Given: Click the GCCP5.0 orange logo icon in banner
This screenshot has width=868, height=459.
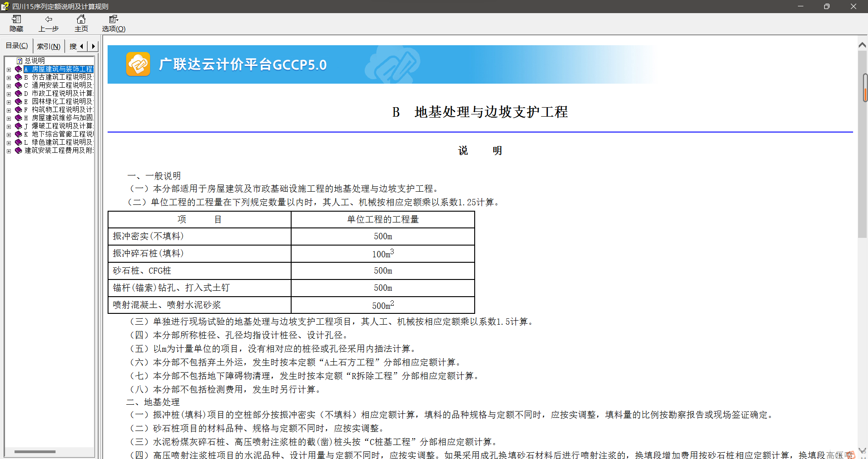Looking at the screenshot, I should 138,64.
